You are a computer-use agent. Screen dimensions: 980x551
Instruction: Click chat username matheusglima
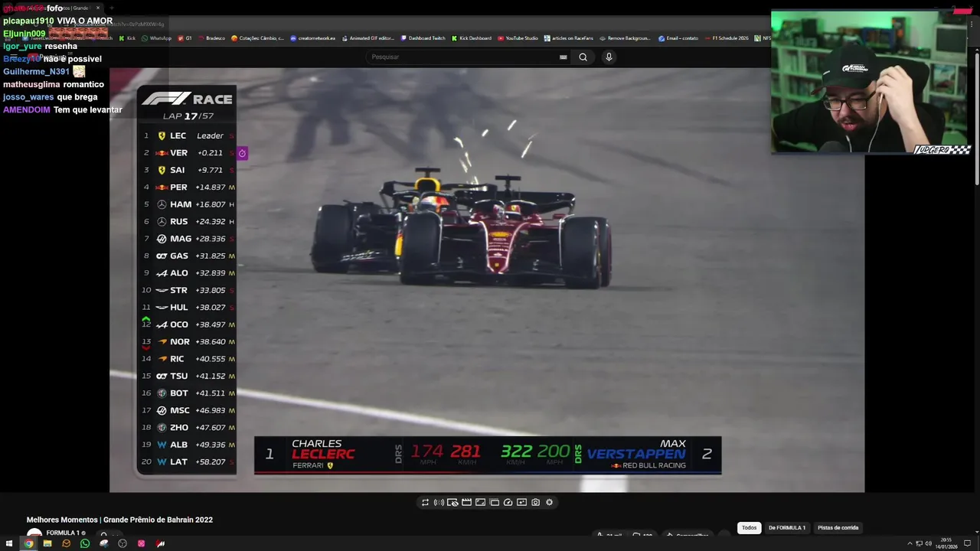pos(31,85)
